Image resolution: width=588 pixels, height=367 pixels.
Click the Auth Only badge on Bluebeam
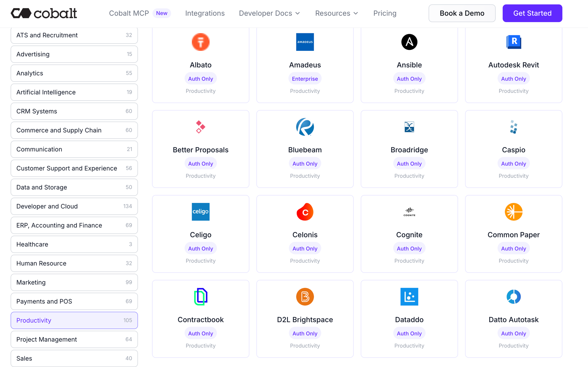point(305,164)
